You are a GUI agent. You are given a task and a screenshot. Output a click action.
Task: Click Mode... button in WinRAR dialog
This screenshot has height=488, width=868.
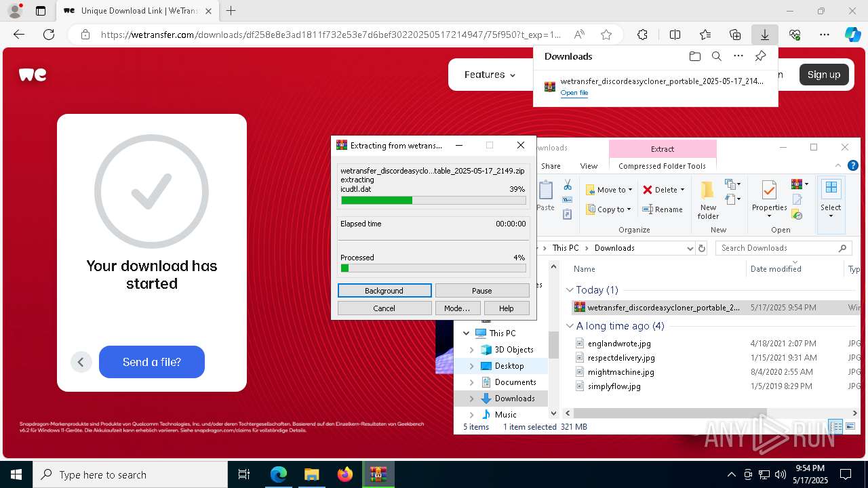(457, 308)
